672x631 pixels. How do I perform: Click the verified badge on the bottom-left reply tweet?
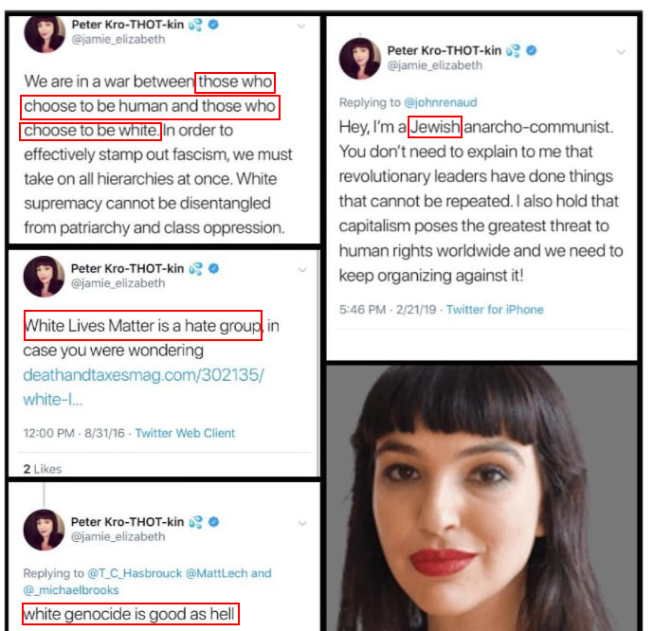coord(213,522)
